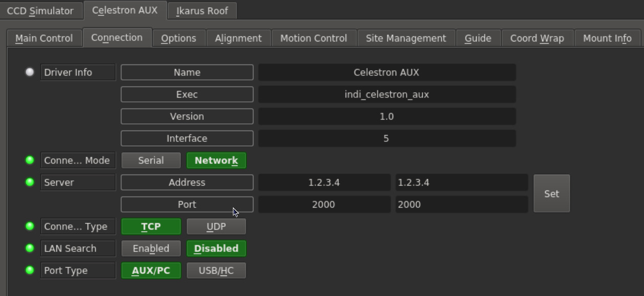The width and height of the screenshot is (644, 296).
Task: Switch to the CCD Simulator device tab
Action: 40,11
